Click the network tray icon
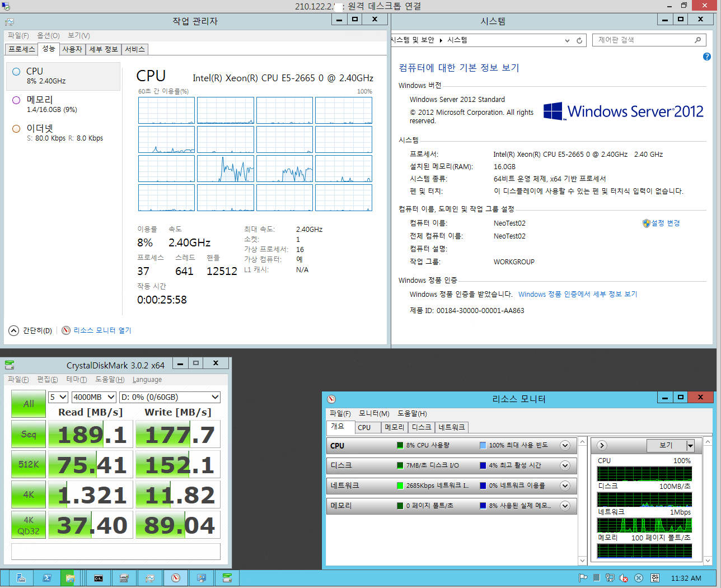 click(x=610, y=578)
